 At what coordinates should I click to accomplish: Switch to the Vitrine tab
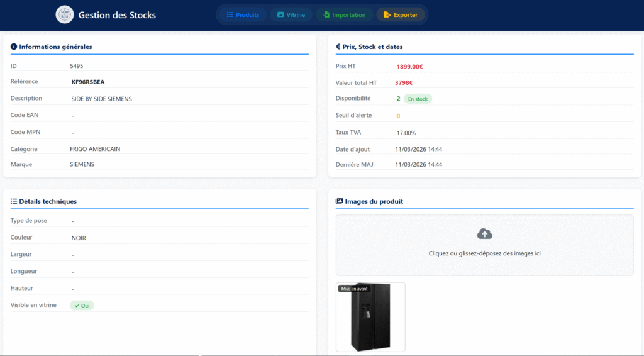tap(291, 14)
